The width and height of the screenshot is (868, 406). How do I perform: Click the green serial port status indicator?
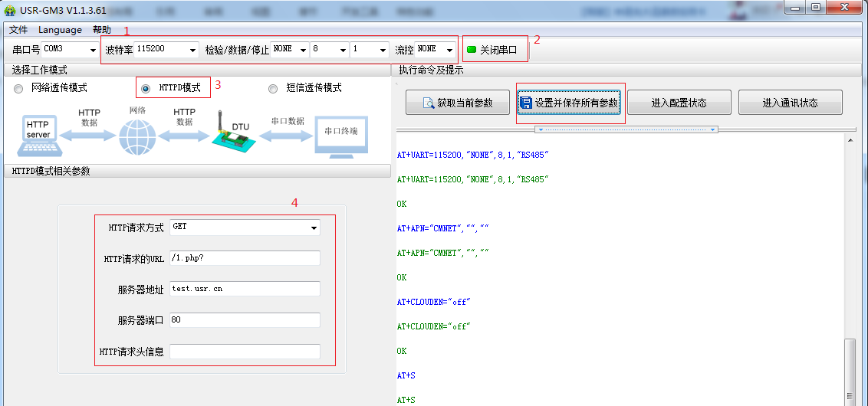coord(472,50)
